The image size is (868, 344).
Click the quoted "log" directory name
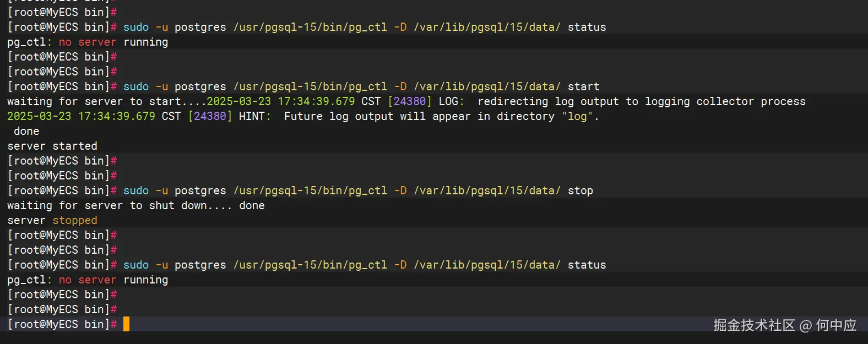click(x=577, y=116)
